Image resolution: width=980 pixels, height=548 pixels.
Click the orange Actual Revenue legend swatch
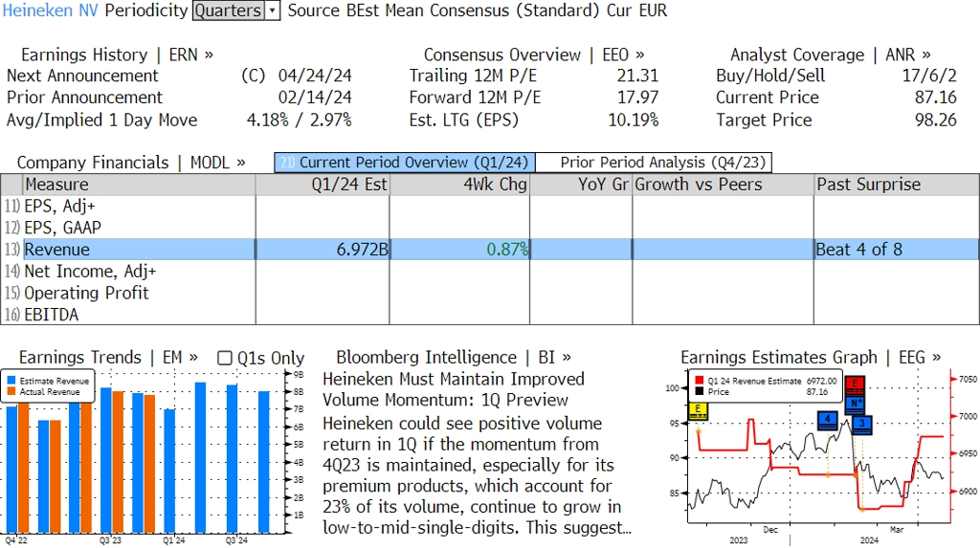[11, 392]
